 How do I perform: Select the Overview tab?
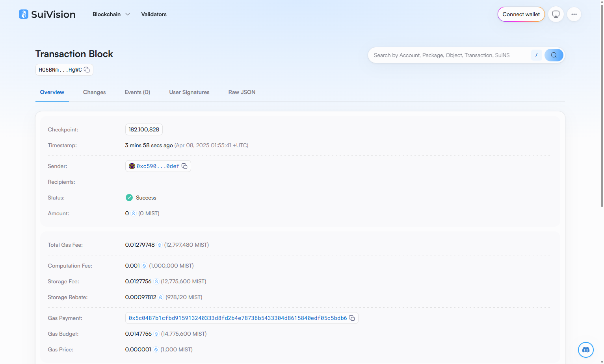[52, 92]
